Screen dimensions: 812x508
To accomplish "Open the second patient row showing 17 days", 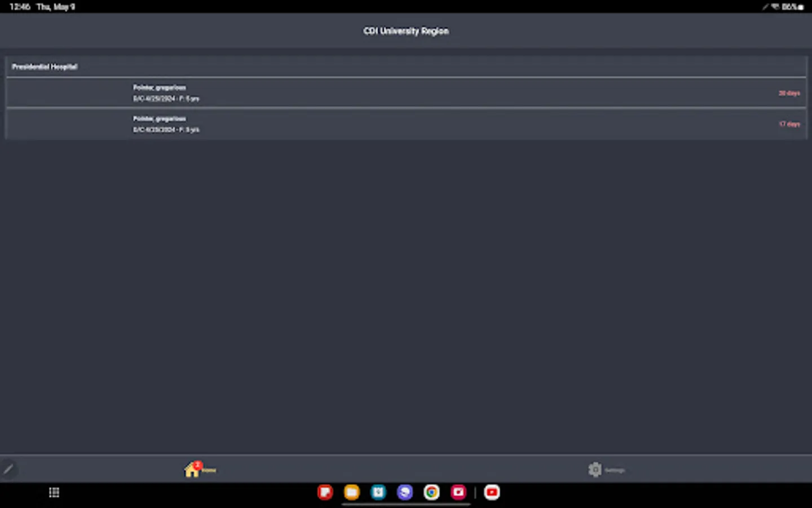I will 406,124.
